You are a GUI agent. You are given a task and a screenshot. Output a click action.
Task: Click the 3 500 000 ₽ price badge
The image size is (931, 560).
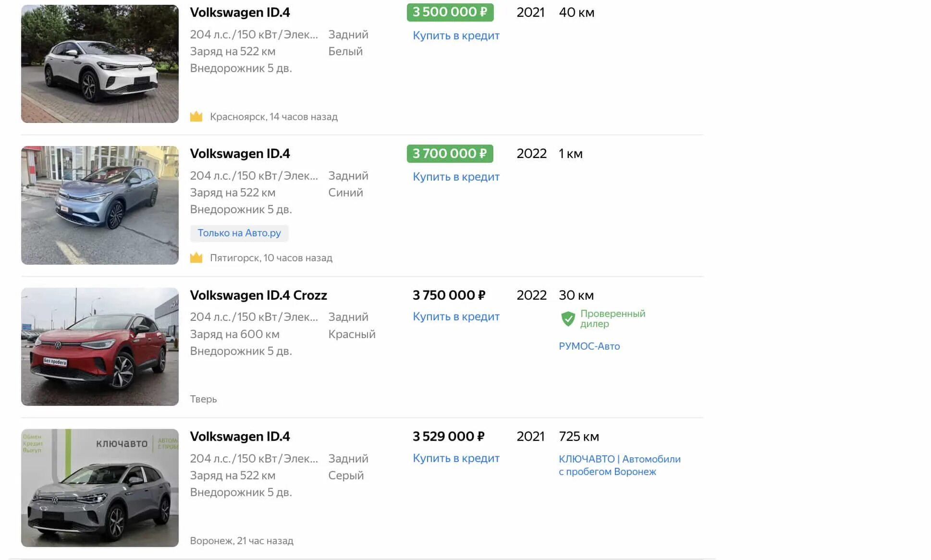(450, 12)
